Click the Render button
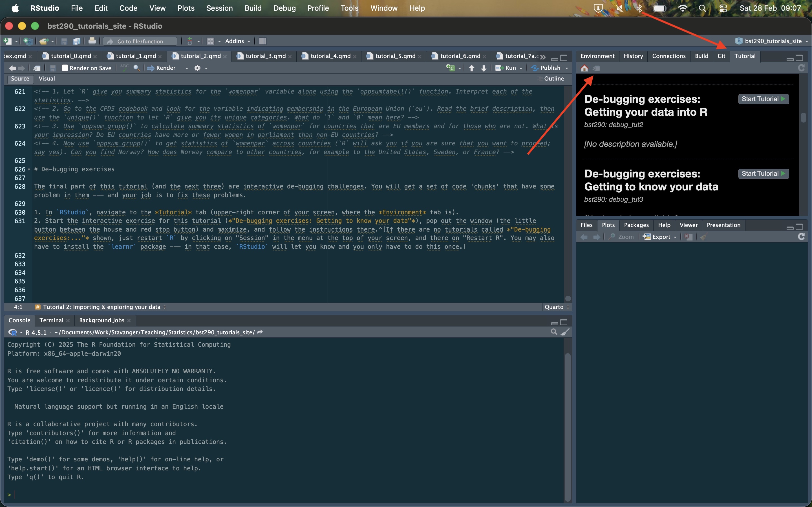The height and width of the screenshot is (507, 812). tap(162, 68)
